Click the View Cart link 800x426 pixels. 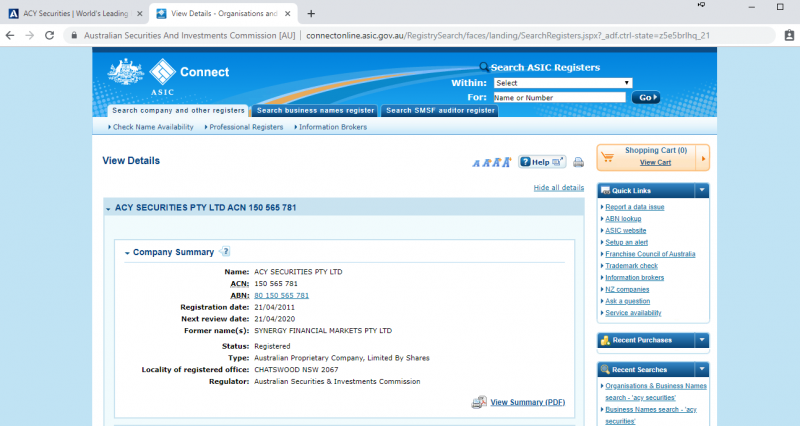[x=655, y=162]
